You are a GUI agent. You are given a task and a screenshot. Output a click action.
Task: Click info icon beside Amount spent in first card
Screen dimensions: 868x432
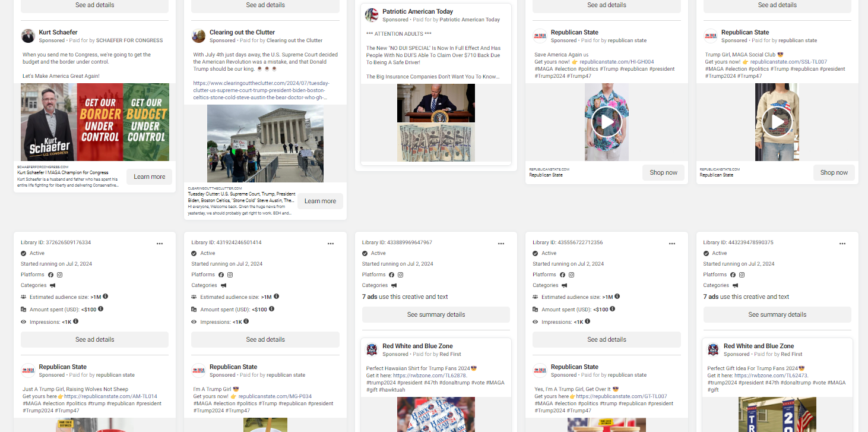100,309
